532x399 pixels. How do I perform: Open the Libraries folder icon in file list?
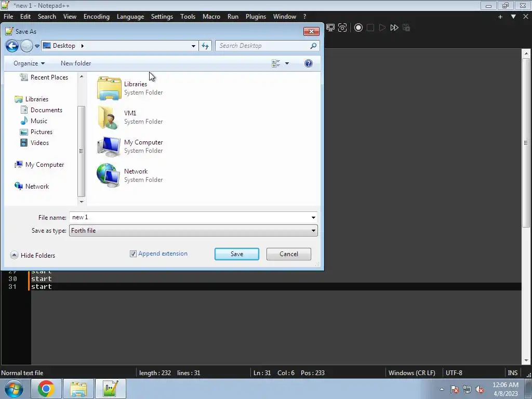pyautogui.click(x=109, y=88)
